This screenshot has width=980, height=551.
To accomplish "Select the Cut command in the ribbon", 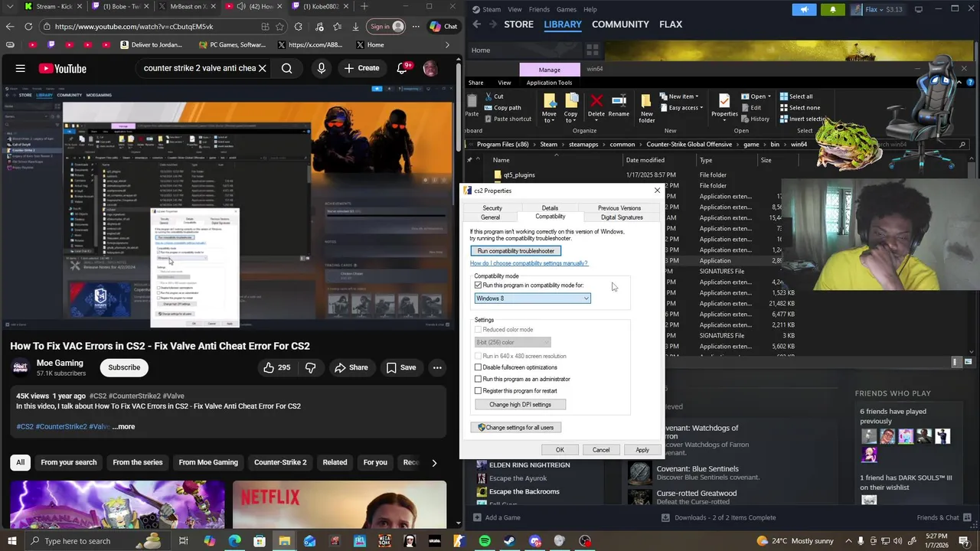I will tap(493, 96).
